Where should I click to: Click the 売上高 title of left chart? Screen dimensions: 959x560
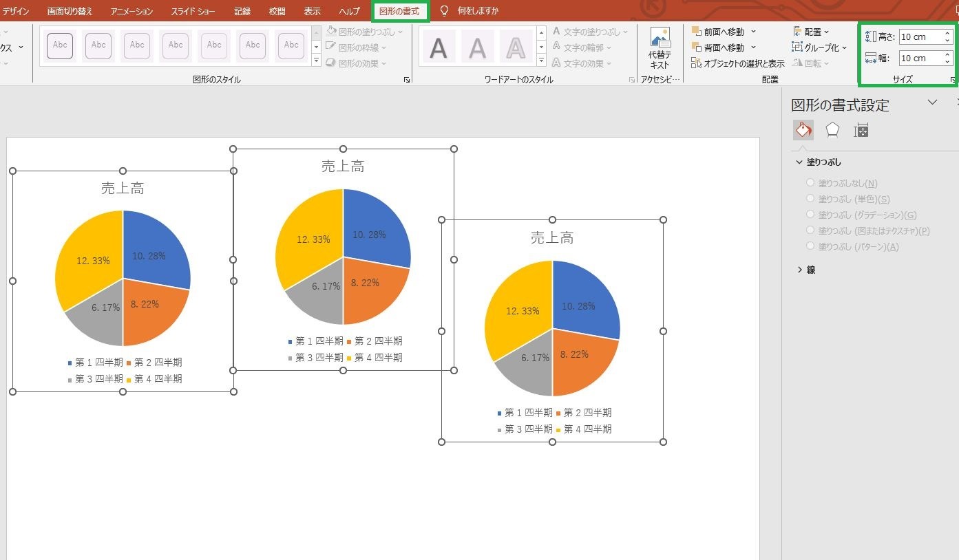pos(123,188)
